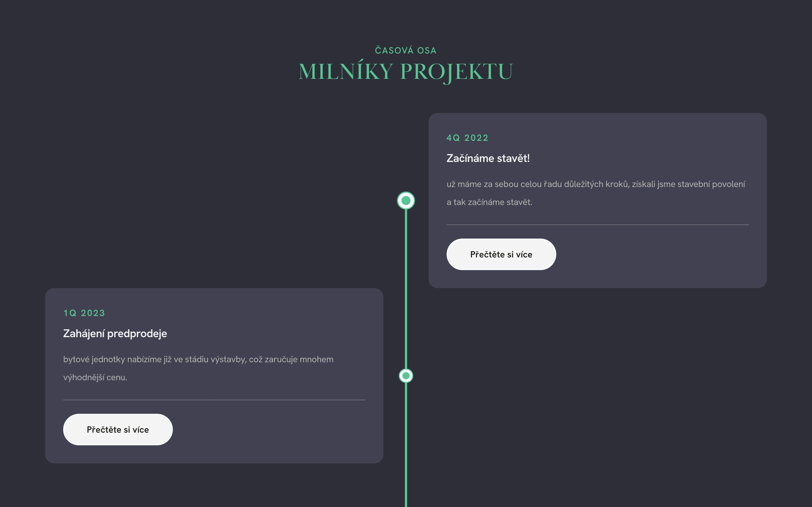Click the text 'výhodnější cenu.'
Viewport: 812px width, 507px height.
(x=95, y=377)
